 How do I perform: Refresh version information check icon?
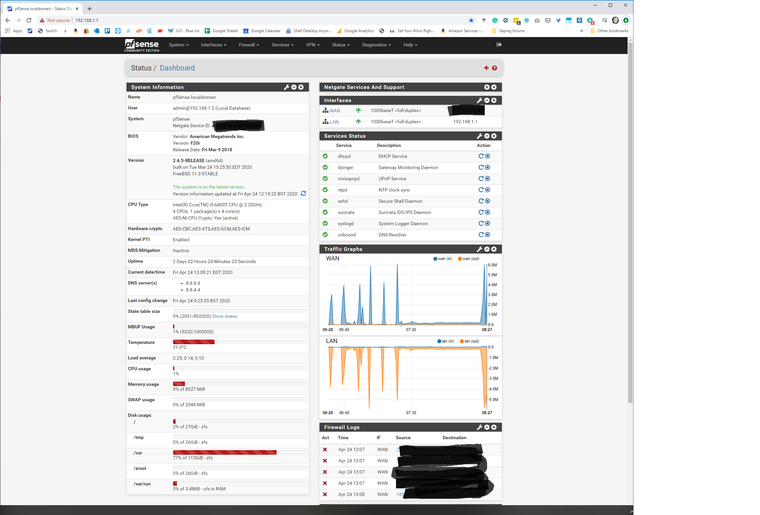click(303, 193)
